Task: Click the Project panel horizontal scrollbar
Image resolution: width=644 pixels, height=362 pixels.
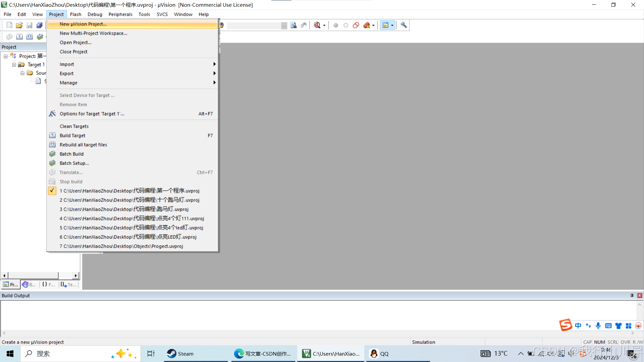Action: click(x=34, y=276)
